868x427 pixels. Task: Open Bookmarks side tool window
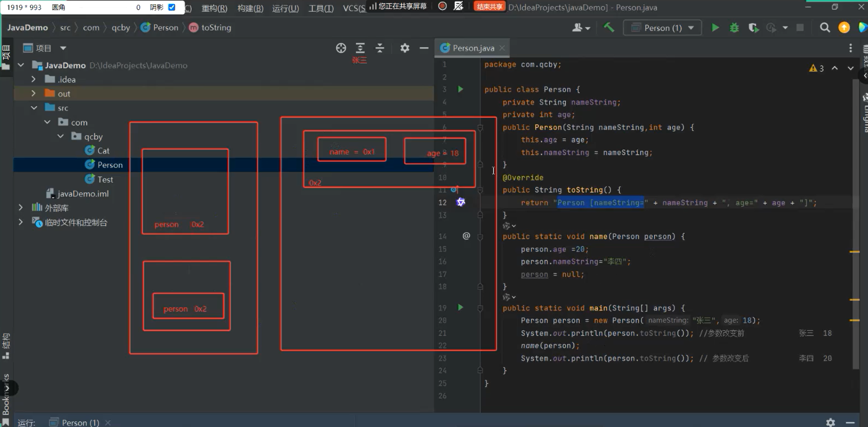click(6, 399)
